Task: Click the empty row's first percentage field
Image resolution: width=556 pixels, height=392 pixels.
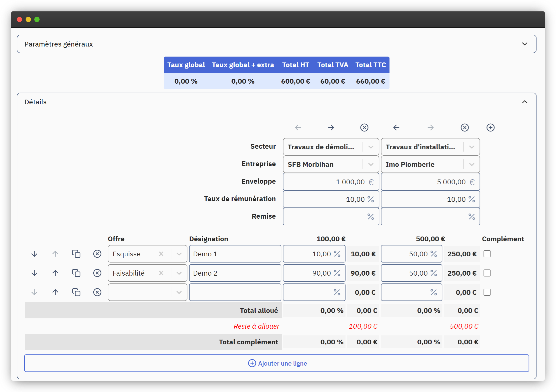Action: 314,292
